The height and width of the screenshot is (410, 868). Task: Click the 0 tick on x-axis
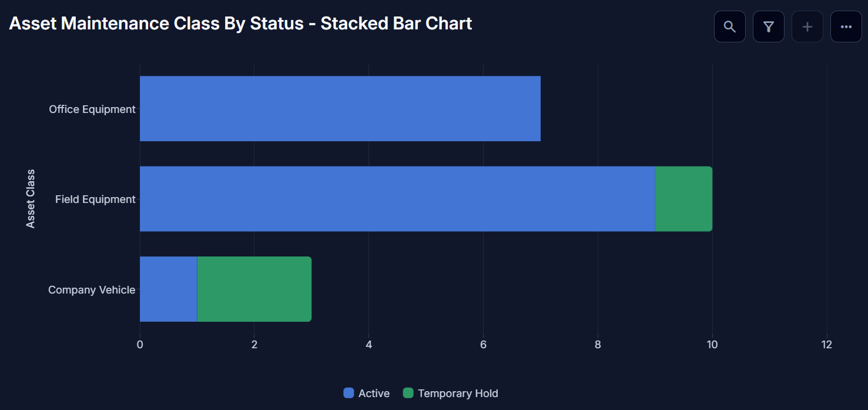140,345
